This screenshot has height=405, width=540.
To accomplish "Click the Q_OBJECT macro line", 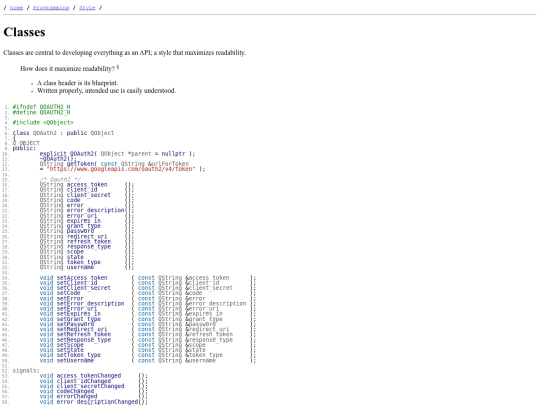I will tap(26, 143).
